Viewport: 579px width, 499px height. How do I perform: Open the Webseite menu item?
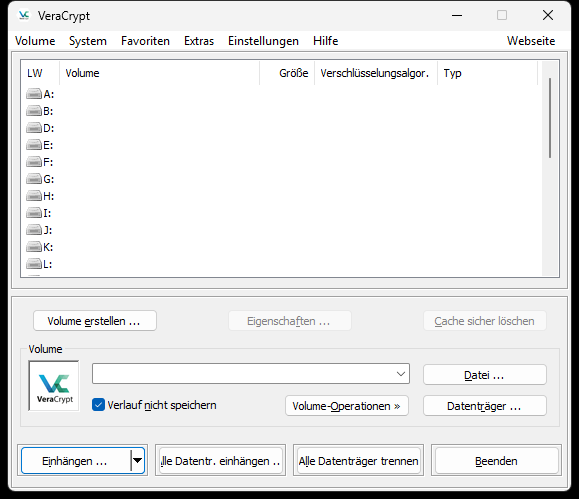(531, 41)
